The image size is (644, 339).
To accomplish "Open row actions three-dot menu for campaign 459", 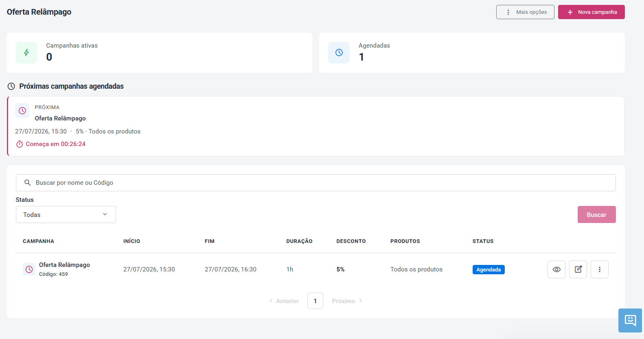I will coord(600,269).
